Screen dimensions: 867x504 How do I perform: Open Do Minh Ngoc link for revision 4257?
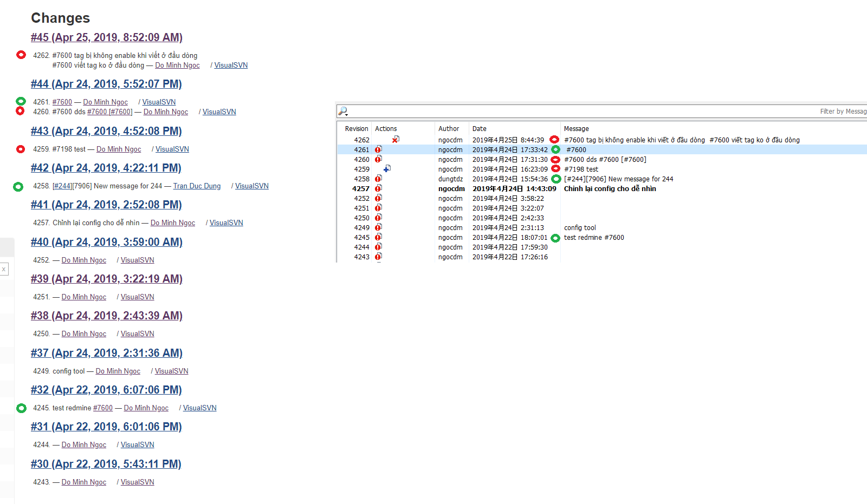pos(173,222)
